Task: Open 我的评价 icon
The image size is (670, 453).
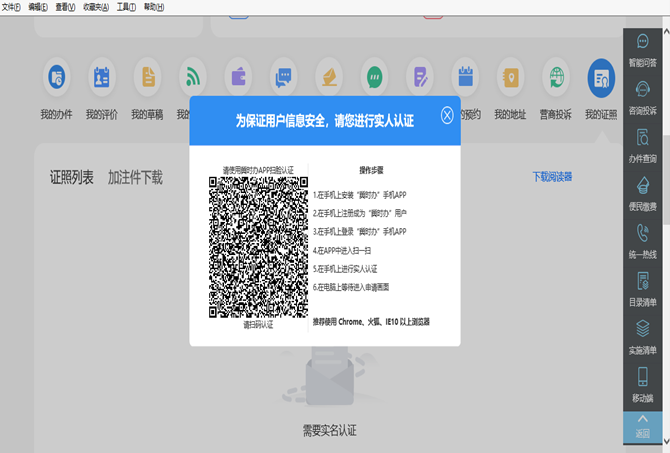Action: click(x=102, y=77)
